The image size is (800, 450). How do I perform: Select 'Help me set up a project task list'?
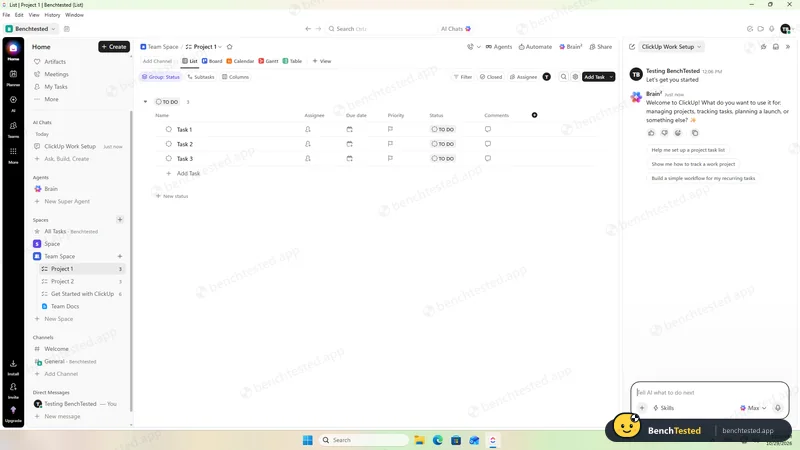pos(688,150)
